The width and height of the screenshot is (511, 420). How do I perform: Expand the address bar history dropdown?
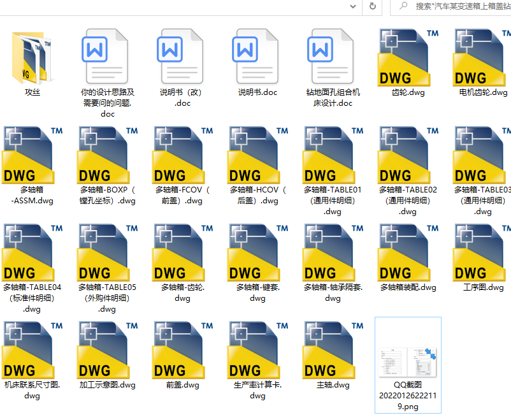pyautogui.click(x=353, y=6)
